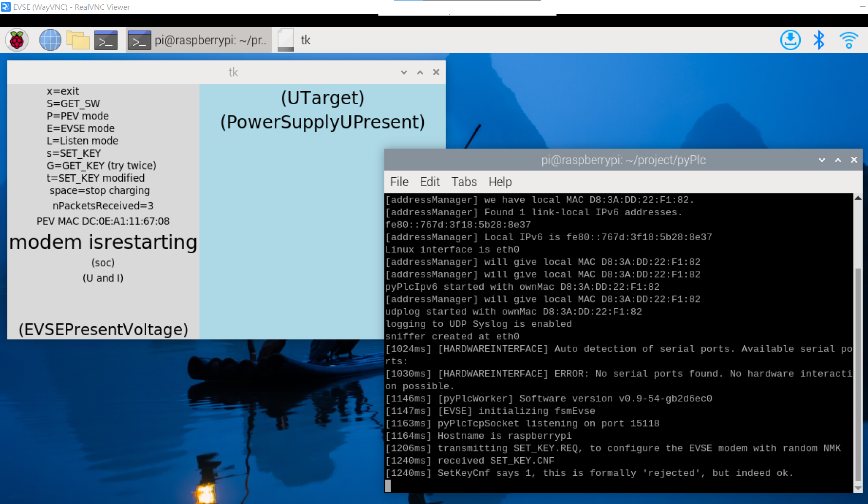868x504 pixels.
Task: Click the updates download tray icon
Action: coord(790,40)
